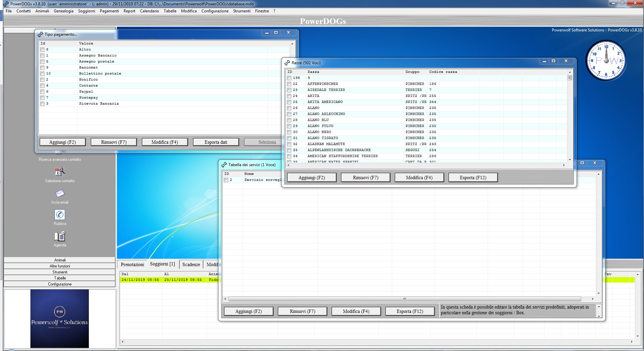Viewport: 644px width, 351px height.
Task: Switch to the Soggiorni [1] tab
Action: [x=162, y=264]
